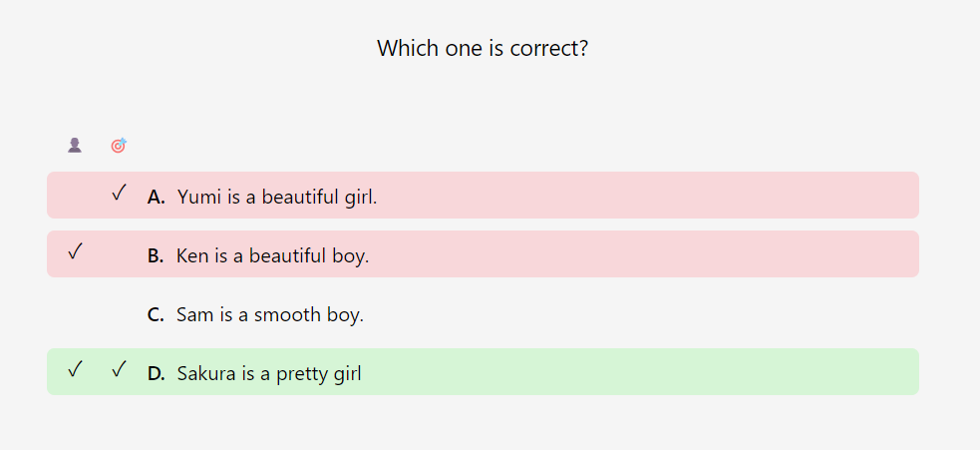Click the empty right end of green option D bar

click(x=847, y=372)
